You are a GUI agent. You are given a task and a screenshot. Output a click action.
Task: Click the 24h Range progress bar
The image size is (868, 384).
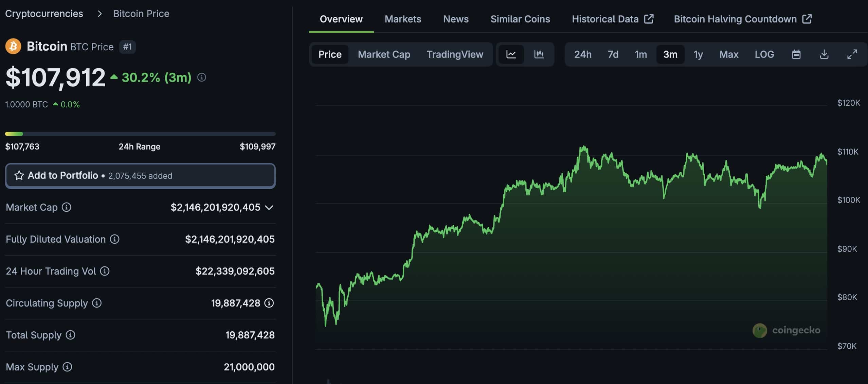point(140,134)
